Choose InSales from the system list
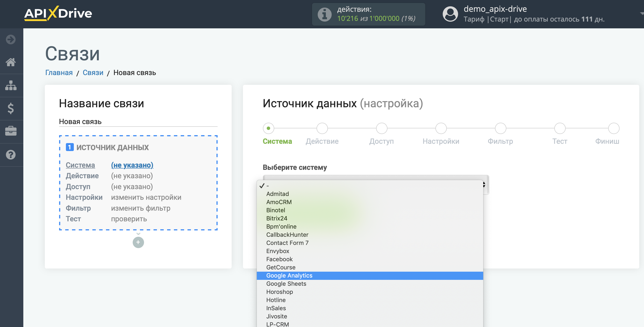Screen dimensions: 644x327 (370, 308)
